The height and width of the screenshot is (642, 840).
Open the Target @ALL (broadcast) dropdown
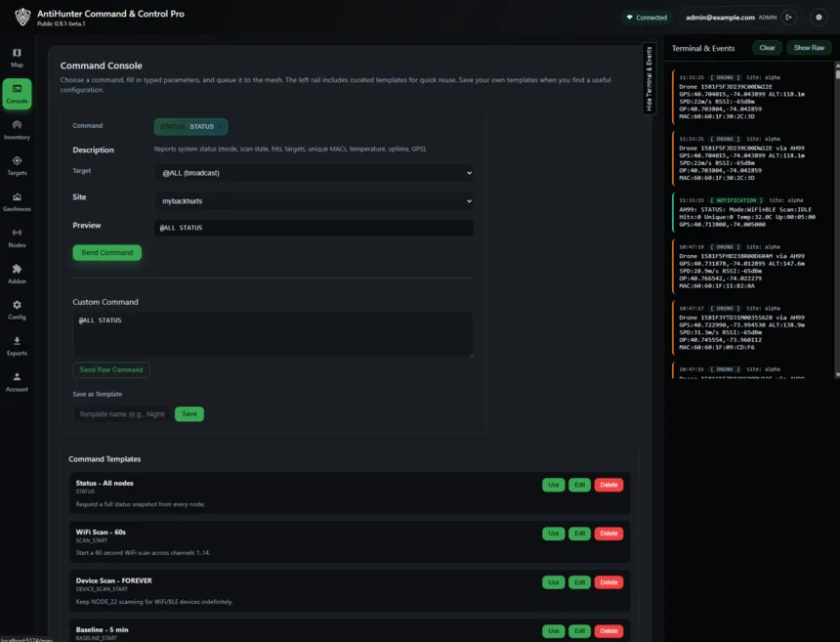coord(314,173)
